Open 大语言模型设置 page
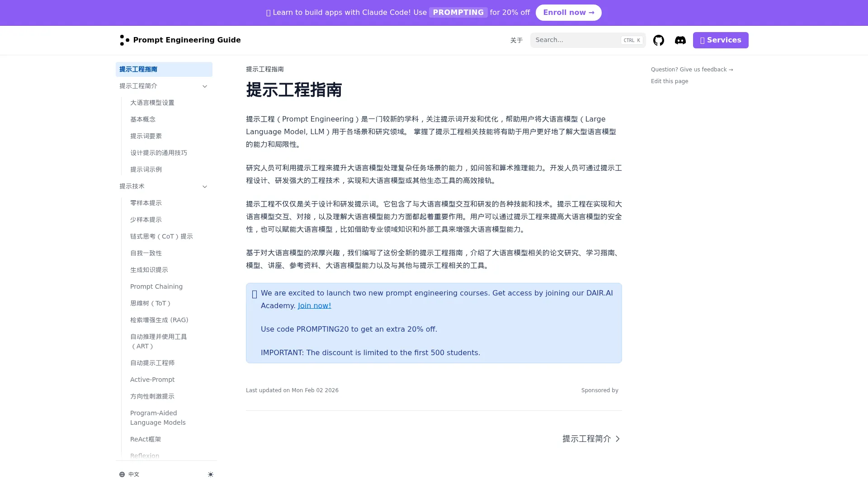 click(169, 103)
